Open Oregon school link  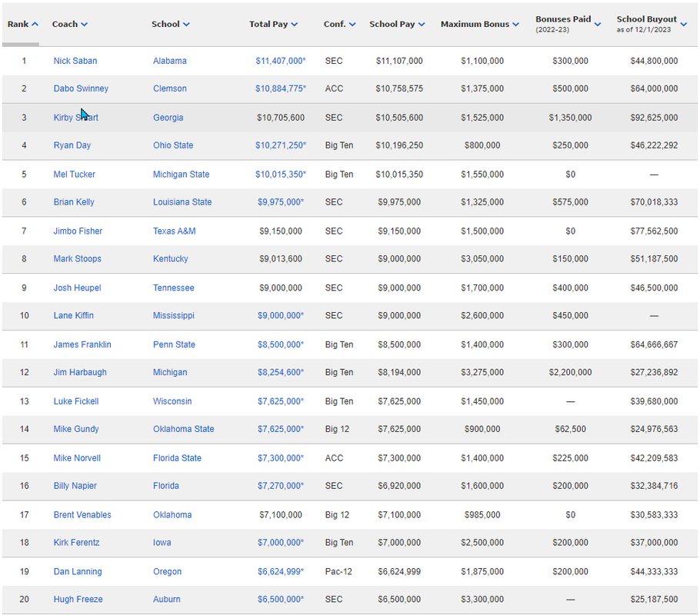tap(168, 571)
